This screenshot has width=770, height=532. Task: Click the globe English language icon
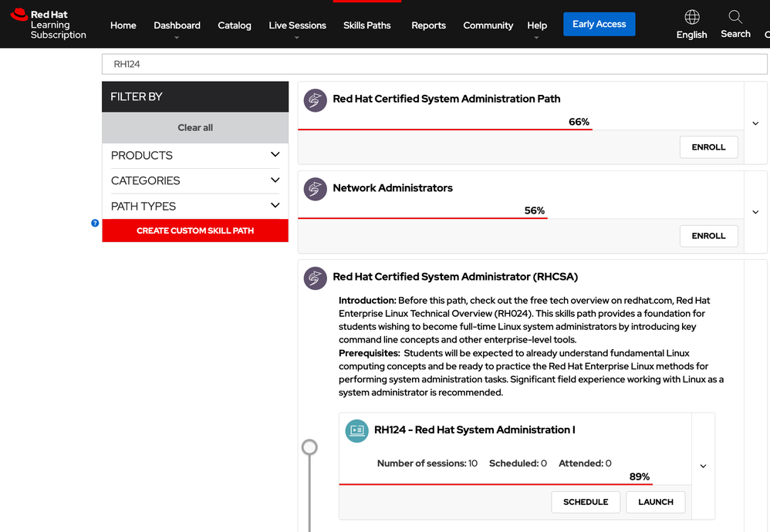692,17
